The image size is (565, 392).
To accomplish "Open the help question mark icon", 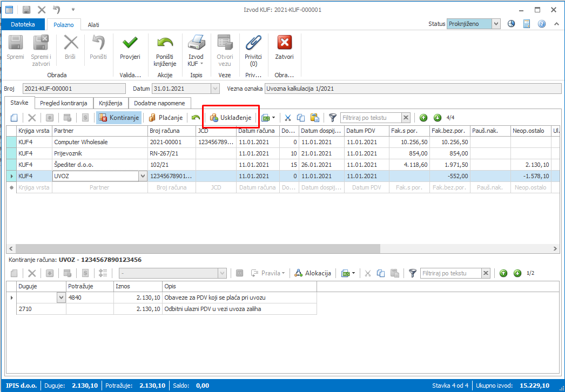I will pos(542,24).
